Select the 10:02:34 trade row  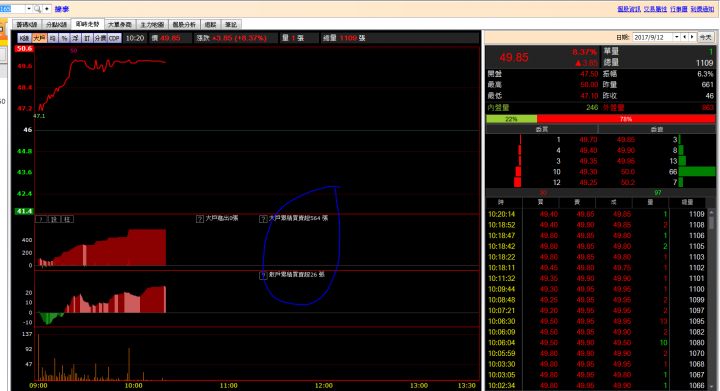click(x=596, y=385)
